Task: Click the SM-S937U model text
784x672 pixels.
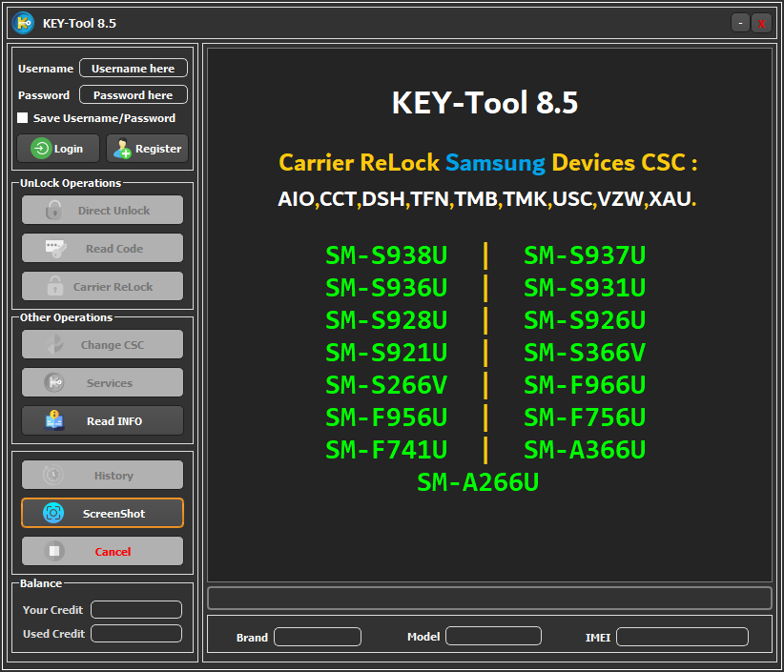Action: pos(585,255)
